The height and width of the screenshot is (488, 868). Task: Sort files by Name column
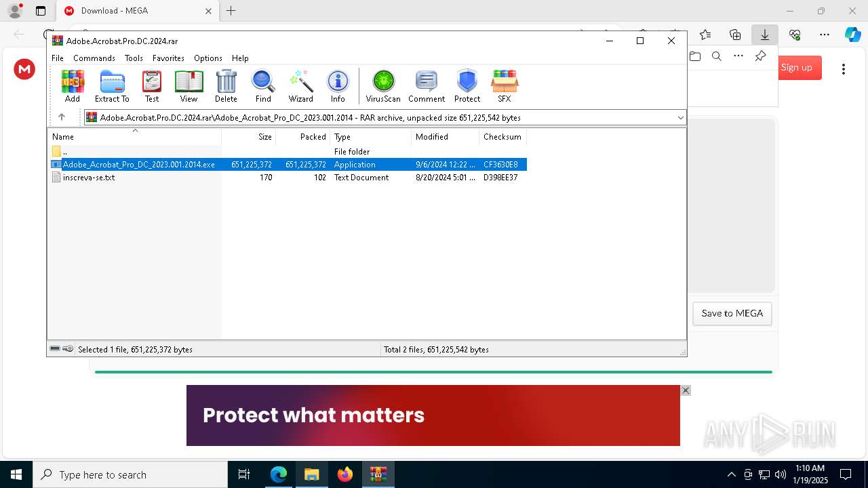(x=134, y=137)
